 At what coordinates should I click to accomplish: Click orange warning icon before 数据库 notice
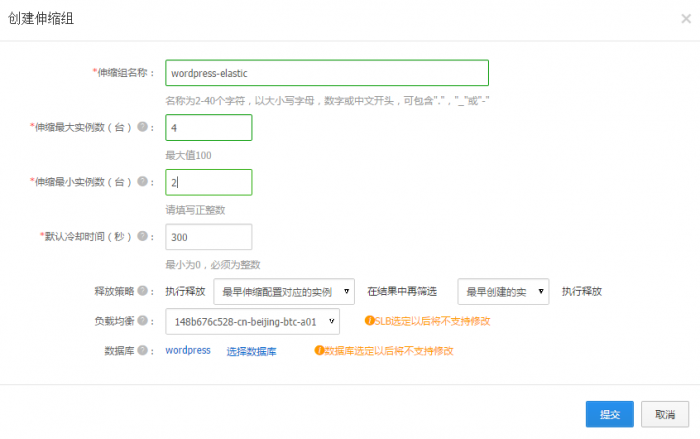[319, 351]
